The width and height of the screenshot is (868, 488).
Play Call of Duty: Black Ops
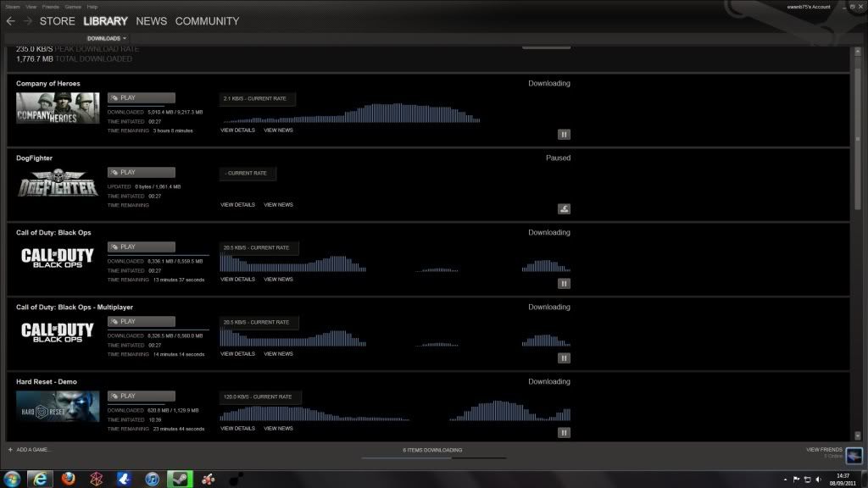[x=142, y=247]
